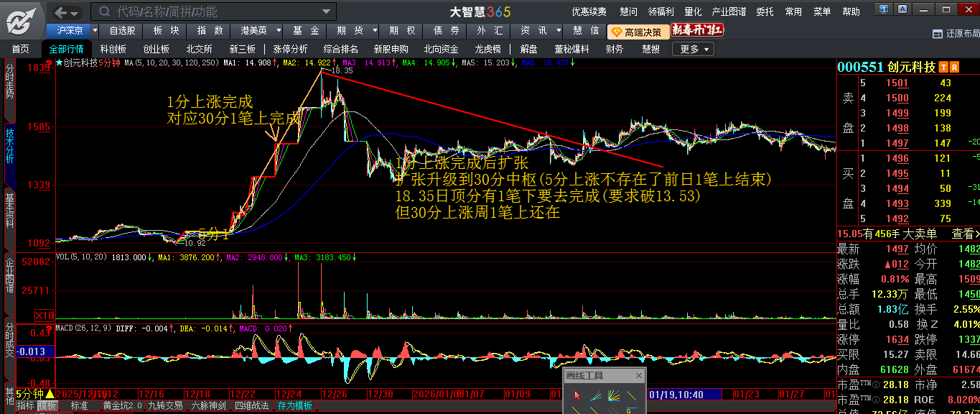This screenshot has height=414, width=980.
Task: Select the 六脉神剑 template tab
Action: (207, 406)
